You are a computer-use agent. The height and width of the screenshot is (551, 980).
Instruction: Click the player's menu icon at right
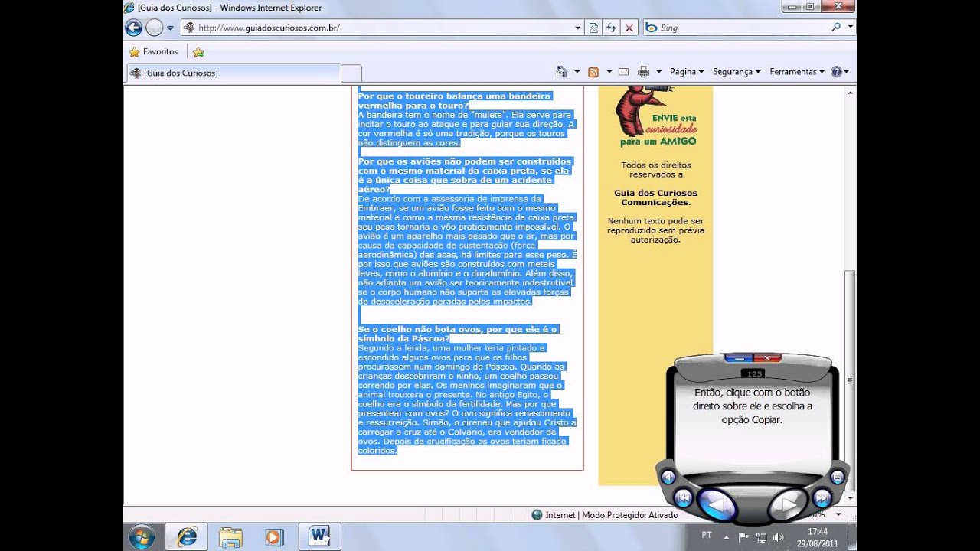(x=837, y=477)
